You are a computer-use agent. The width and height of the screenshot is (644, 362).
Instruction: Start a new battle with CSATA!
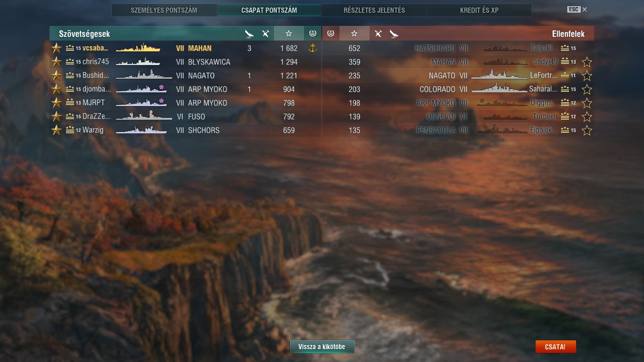(555, 347)
